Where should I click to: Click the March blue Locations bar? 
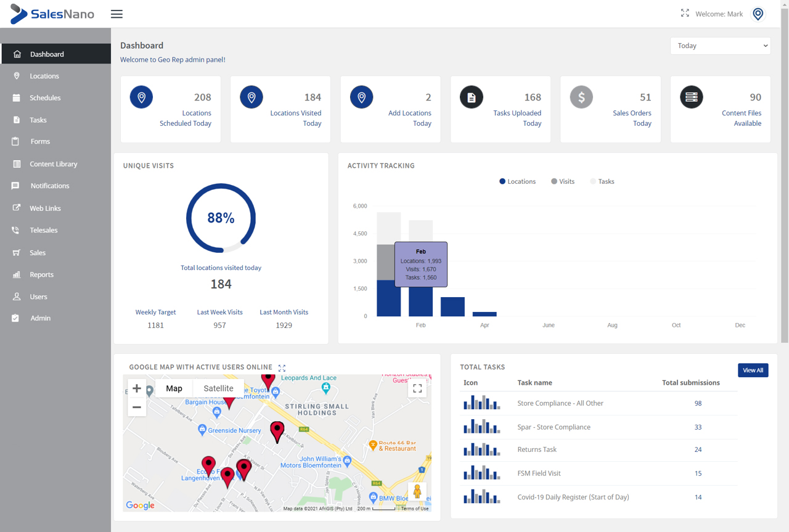pyautogui.click(x=453, y=306)
